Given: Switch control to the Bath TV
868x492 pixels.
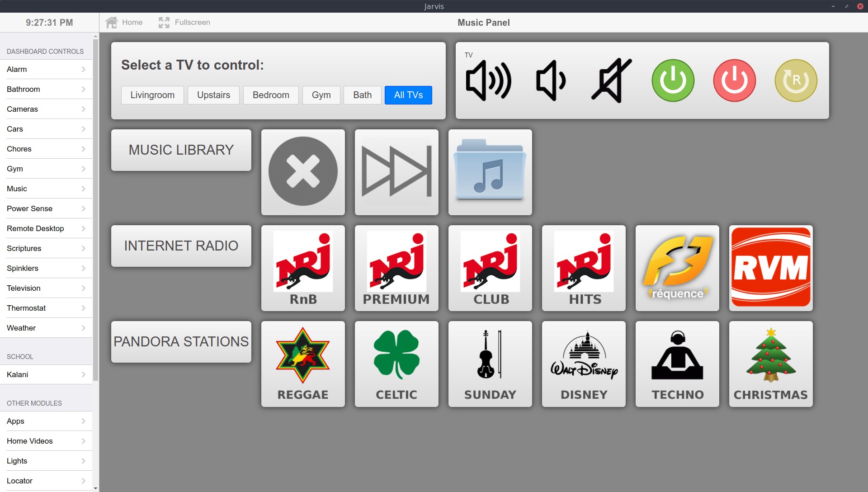Looking at the screenshot, I should (362, 95).
